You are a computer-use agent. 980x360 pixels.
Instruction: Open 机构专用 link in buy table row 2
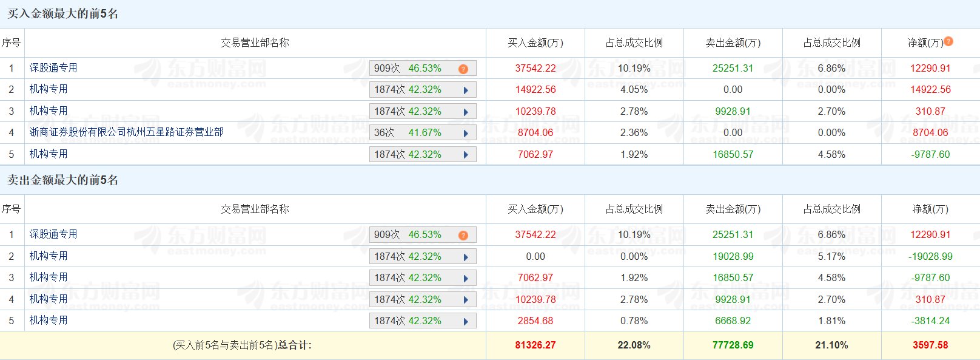49,89
